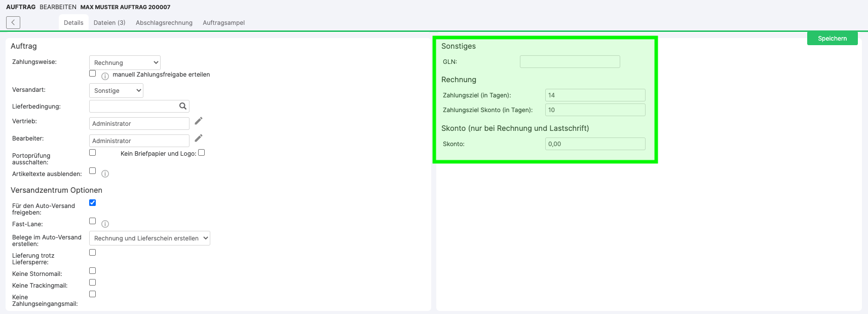Viewport: 868px width, 314px height.
Task: Click the pencil icon next to Vertrieb
Action: point(199,121)
